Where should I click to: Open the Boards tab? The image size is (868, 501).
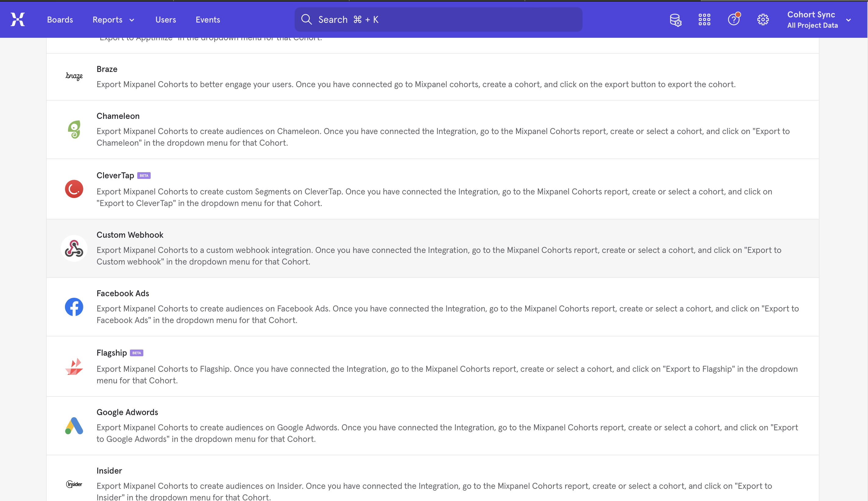(x=60, y=20)
